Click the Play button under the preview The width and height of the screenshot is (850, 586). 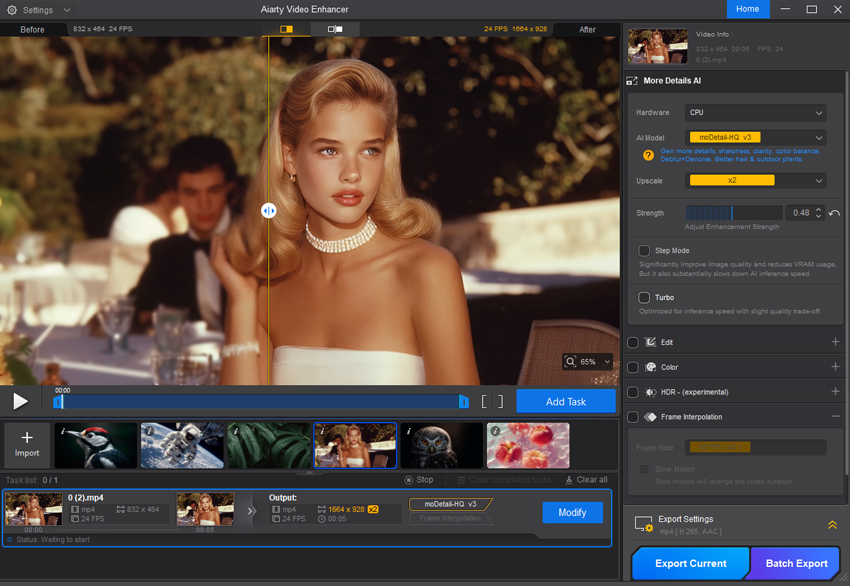click(20, 401)
